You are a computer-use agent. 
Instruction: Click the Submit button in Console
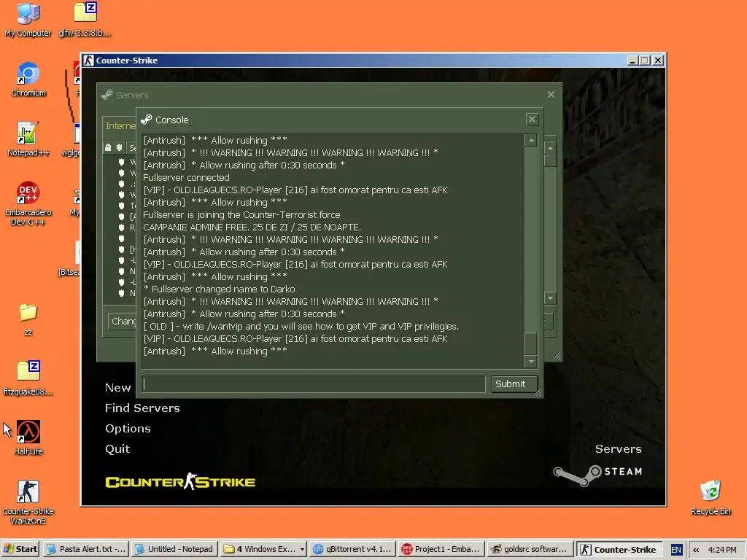click(x=514, y=384)
